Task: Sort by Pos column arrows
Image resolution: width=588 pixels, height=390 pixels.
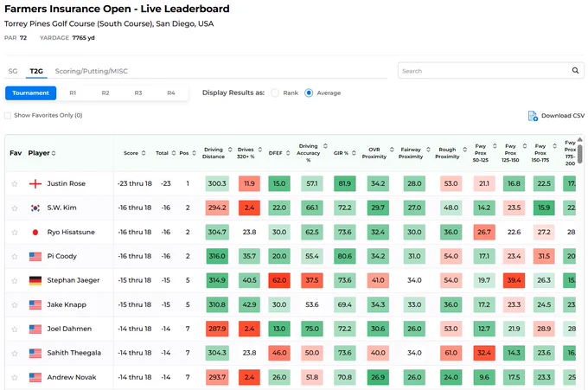Action: pyautogui.click(x=194, y=153)
